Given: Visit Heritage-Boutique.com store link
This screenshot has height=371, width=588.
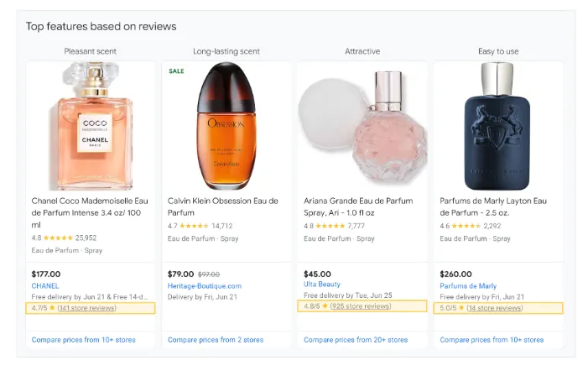Looking at the screenshot, I should 204,285.
